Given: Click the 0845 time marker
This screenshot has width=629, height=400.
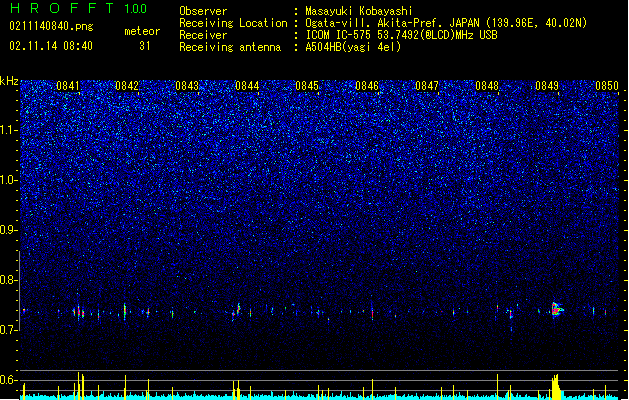Looking at the screenshot, I should [x=307, y=85].
